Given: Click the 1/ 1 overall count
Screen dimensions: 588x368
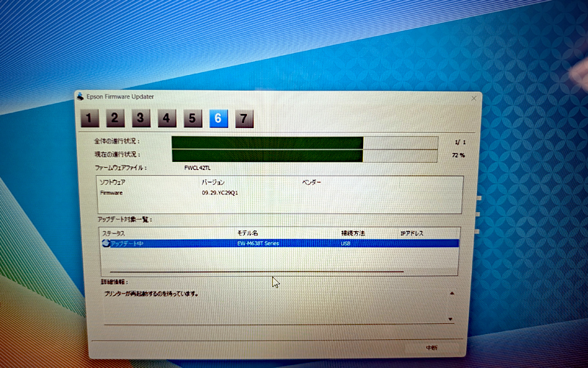Looking at the screenshot, I should pyautogui.click(x=460, y=142).
